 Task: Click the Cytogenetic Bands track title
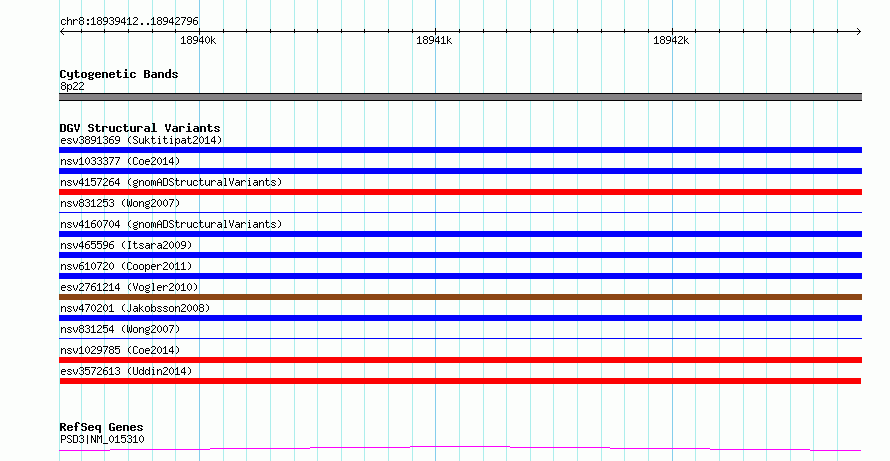pos(119,74)
